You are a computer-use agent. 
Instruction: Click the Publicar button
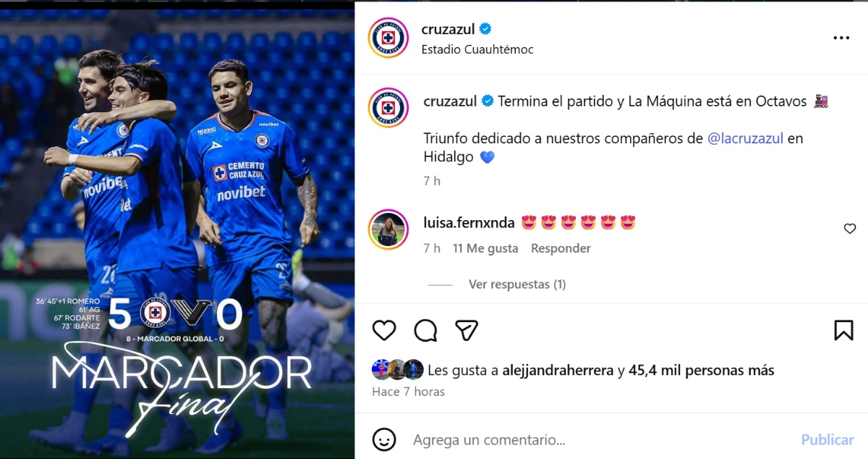827,439
